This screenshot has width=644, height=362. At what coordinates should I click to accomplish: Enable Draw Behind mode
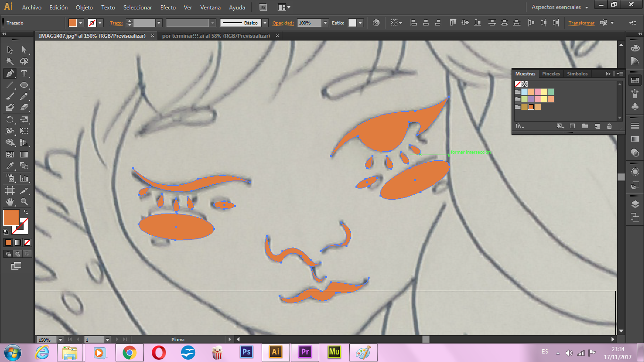(x=17, y=254)
